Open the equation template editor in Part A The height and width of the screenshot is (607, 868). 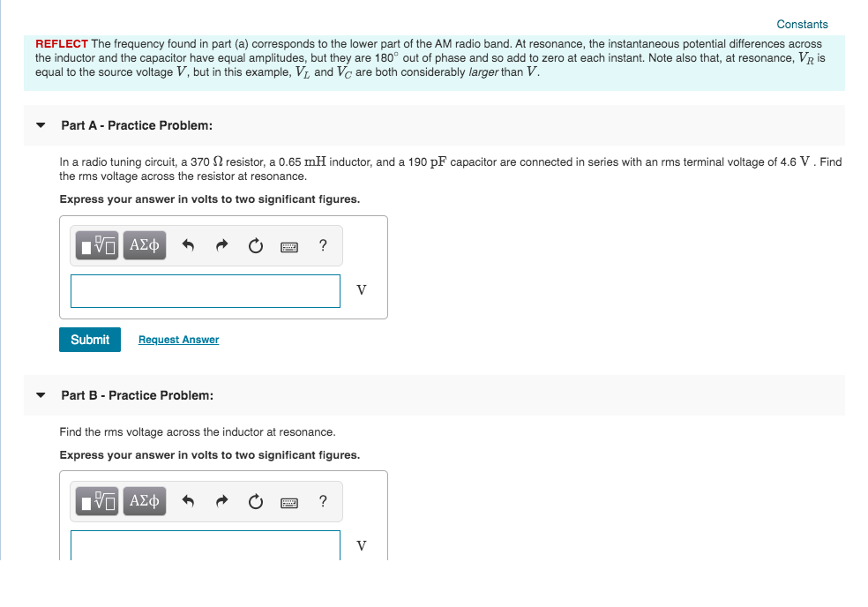[x=96, y=245]
